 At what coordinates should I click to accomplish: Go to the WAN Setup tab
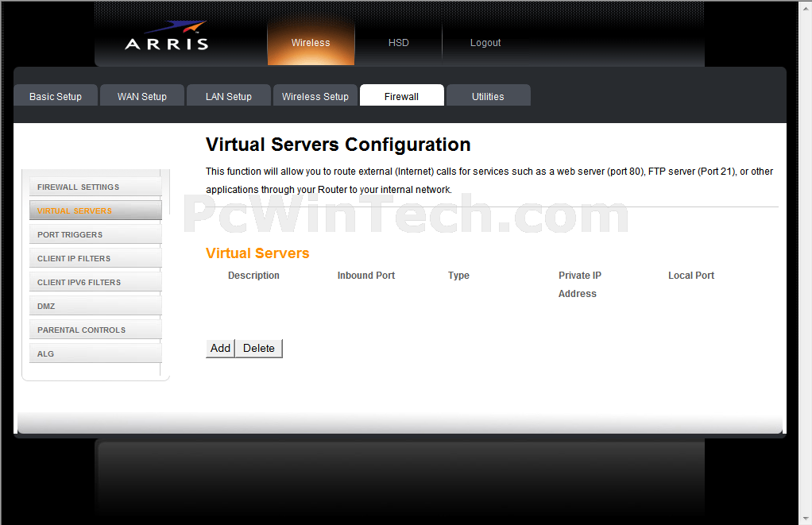tap(142, 96)
